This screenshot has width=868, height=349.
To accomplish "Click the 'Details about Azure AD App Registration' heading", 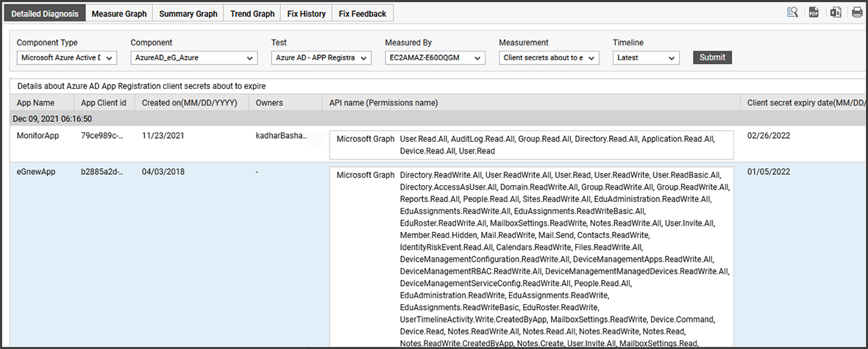I will 141,86.
